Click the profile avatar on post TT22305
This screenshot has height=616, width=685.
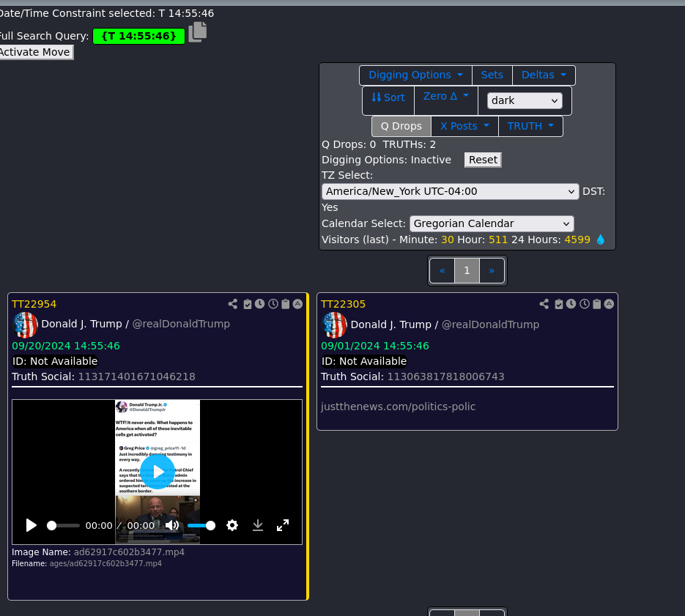[x=335, y=325]
